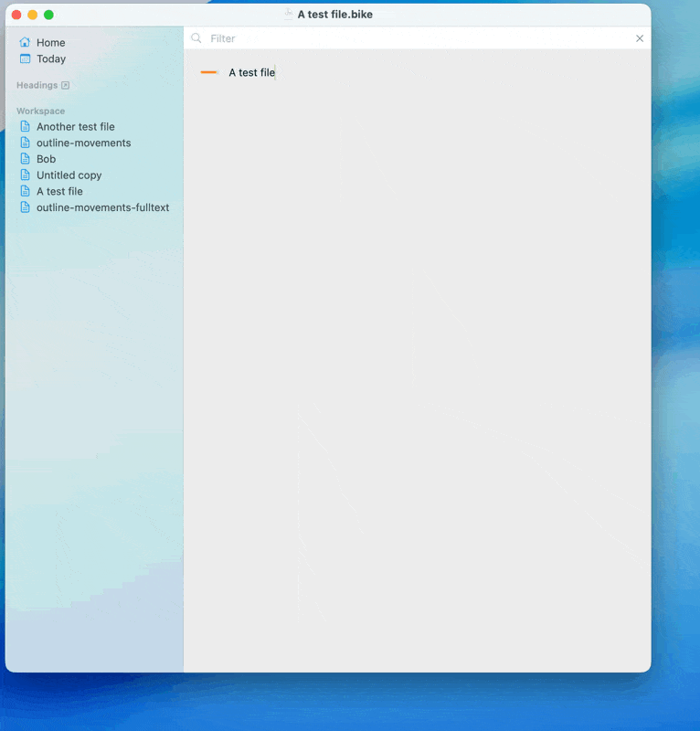Click the "A test file" outline row text
Viewport: 700px width, 731px height.
251,73
